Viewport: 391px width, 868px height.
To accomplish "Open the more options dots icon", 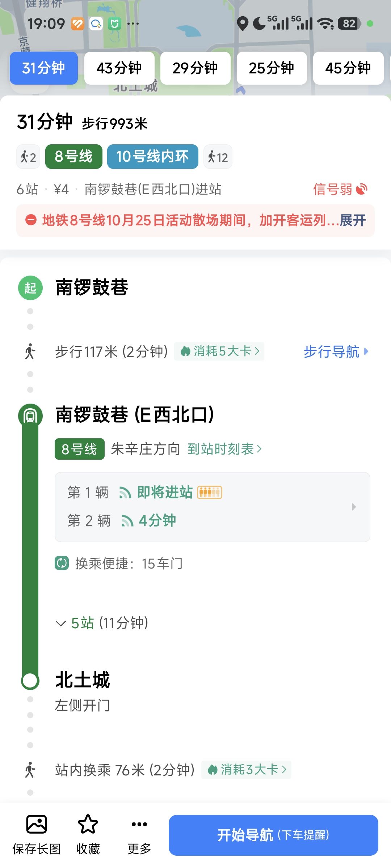I will [x=139, y=825].
